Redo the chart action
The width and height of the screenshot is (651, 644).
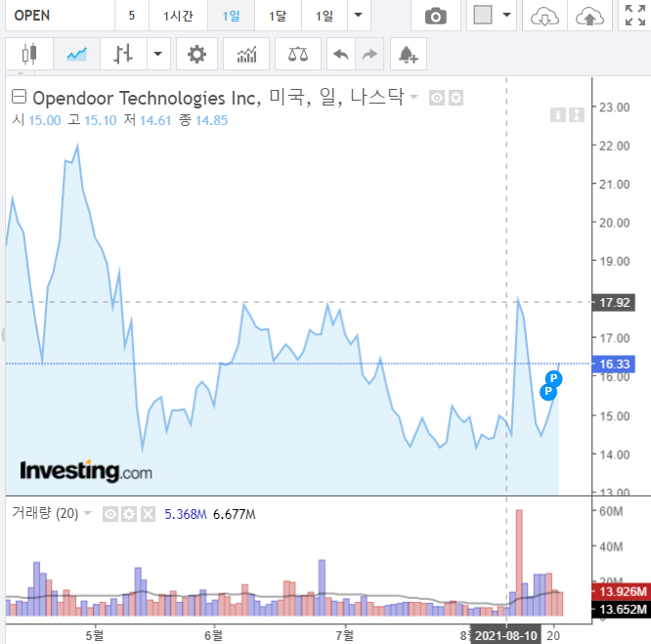[369, 54]
